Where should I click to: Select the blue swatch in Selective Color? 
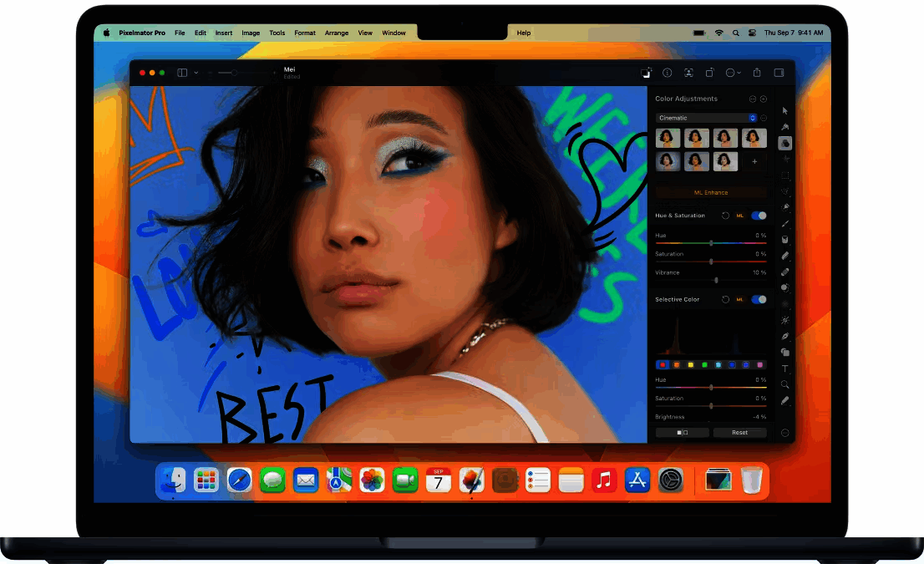[x=733, y=364]
